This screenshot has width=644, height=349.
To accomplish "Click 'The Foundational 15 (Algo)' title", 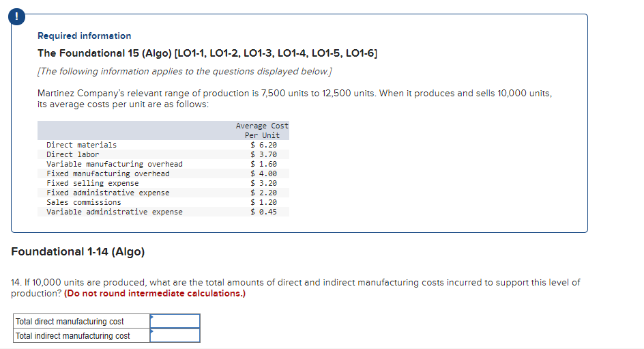I will pos(207,53).
